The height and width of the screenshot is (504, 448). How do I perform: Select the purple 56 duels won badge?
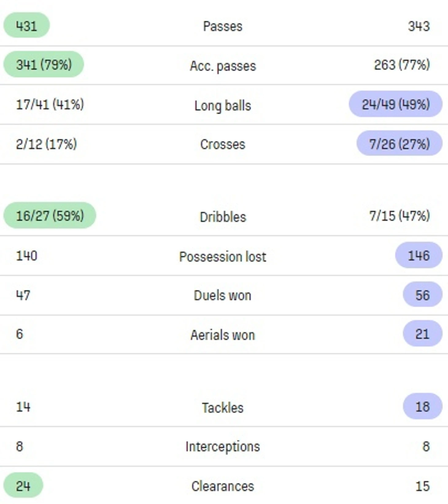click(422, 295)
